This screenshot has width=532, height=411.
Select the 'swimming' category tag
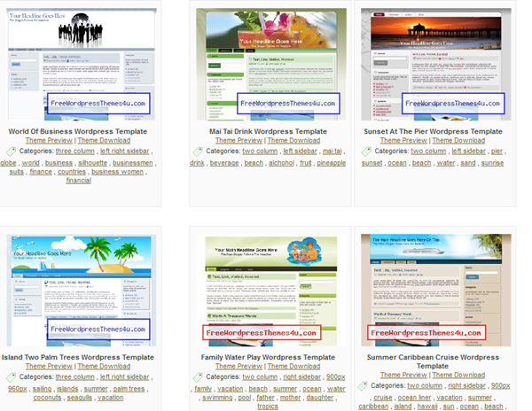217,398
